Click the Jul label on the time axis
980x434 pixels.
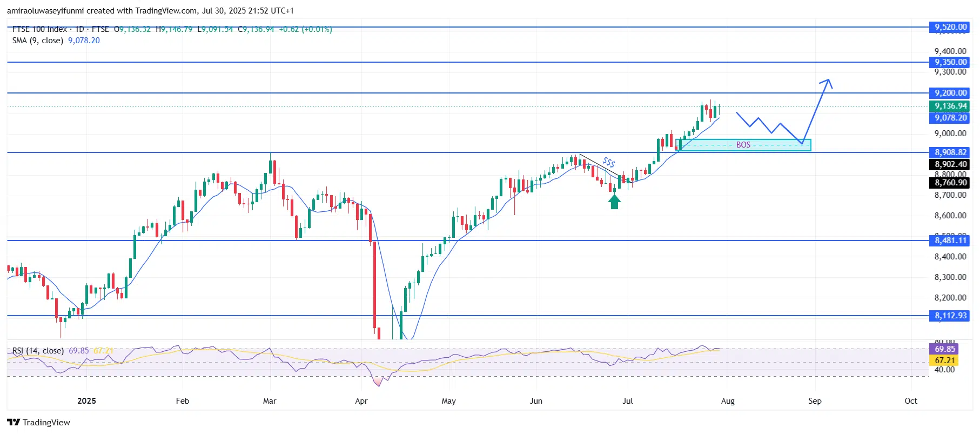tap(628, 401)
